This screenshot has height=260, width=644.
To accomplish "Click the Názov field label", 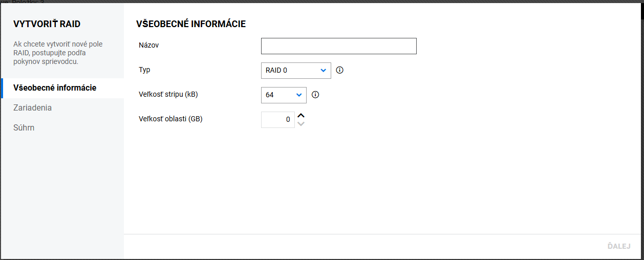I will pos(149,45).
